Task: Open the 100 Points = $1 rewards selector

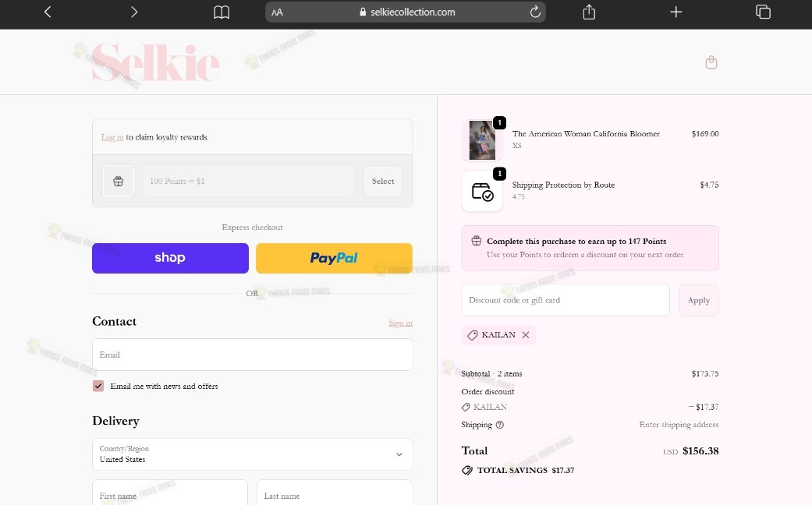Action: (x=249, y=181)
